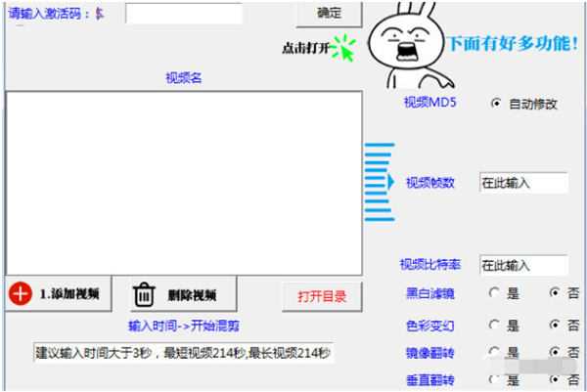Click the trash can 删除视频 icon
This screenshot has width=587, height=392.
coord(144,294)
